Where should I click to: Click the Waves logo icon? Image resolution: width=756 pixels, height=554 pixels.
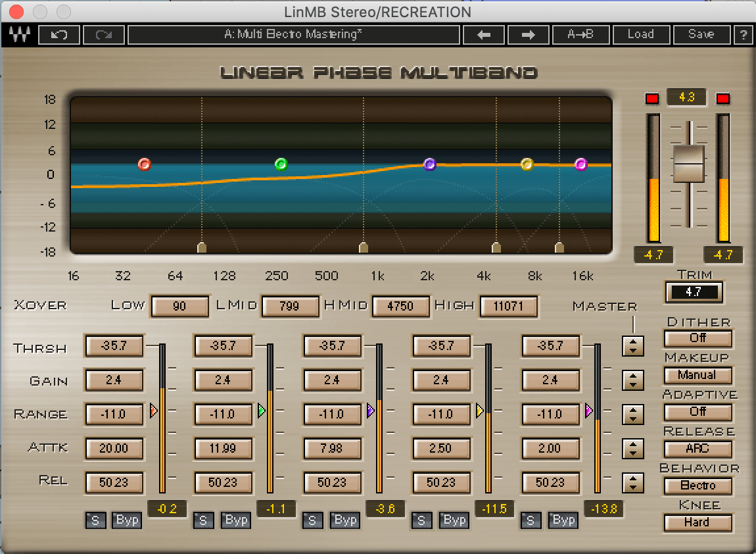point(20,34)
